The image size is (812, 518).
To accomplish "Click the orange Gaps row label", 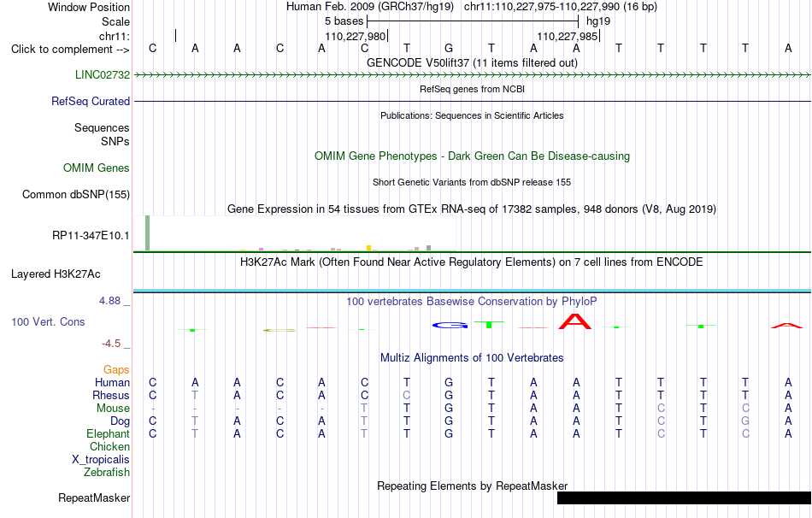I will coord(116,369).
